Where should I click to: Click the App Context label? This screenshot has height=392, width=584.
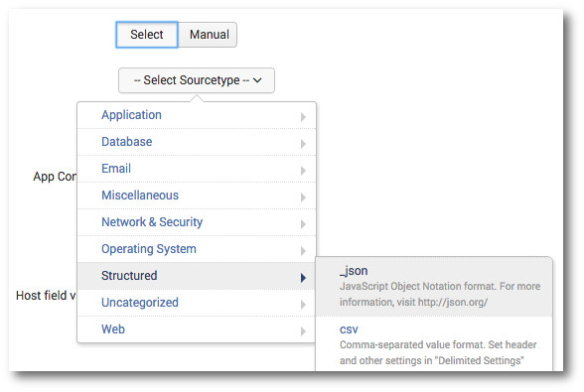pyautogui.click(x=55, y=177)
